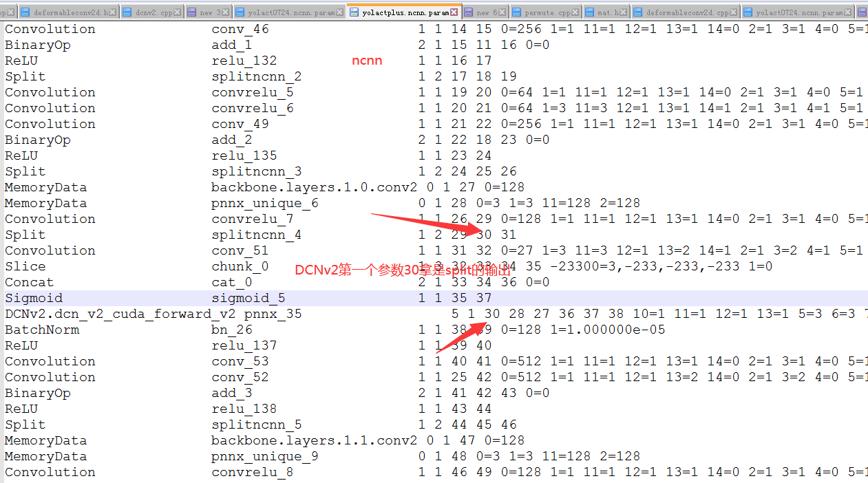
Task: Click pnnx_35 in the DCNv2 row
Action: pos(273,314)
